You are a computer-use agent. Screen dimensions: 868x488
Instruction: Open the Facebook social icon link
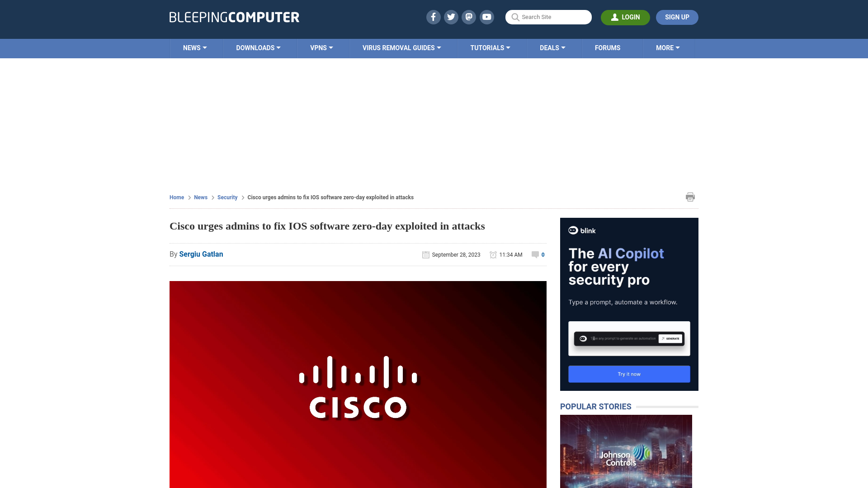point(433,17)
